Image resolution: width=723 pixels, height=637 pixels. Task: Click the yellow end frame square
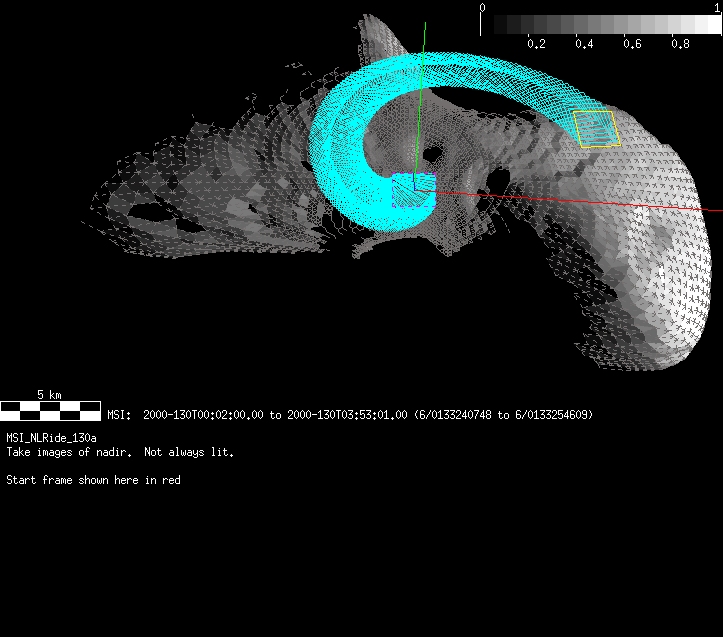point(597,129)
